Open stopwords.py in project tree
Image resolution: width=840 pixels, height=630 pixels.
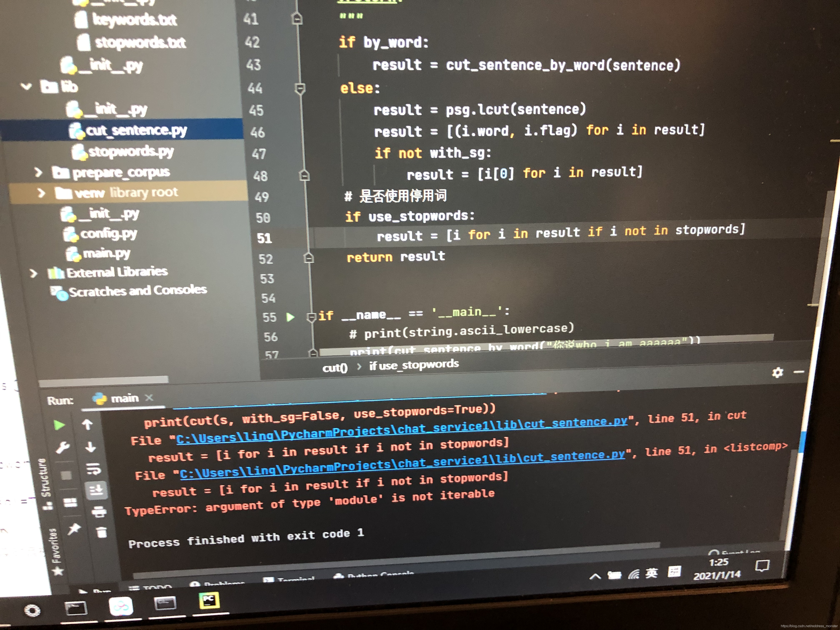tap(131, 151)
